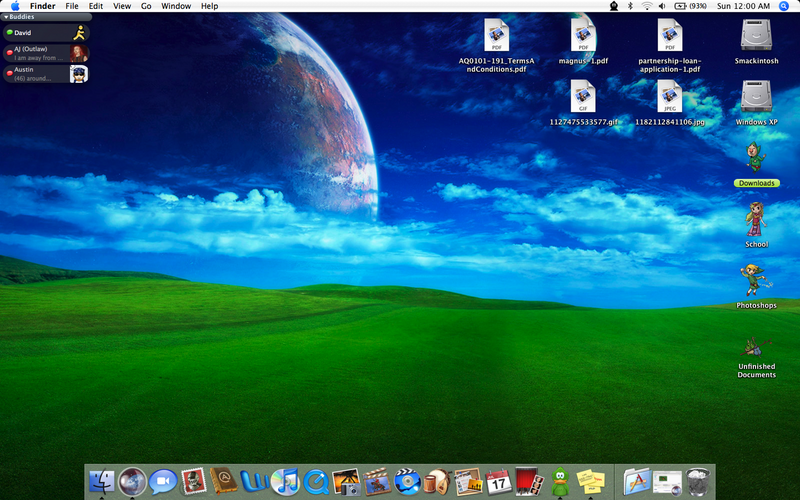This screenshot has width=800, height=500.
Task: Restore the minimized window in the Dock
Action: point(667,483)
